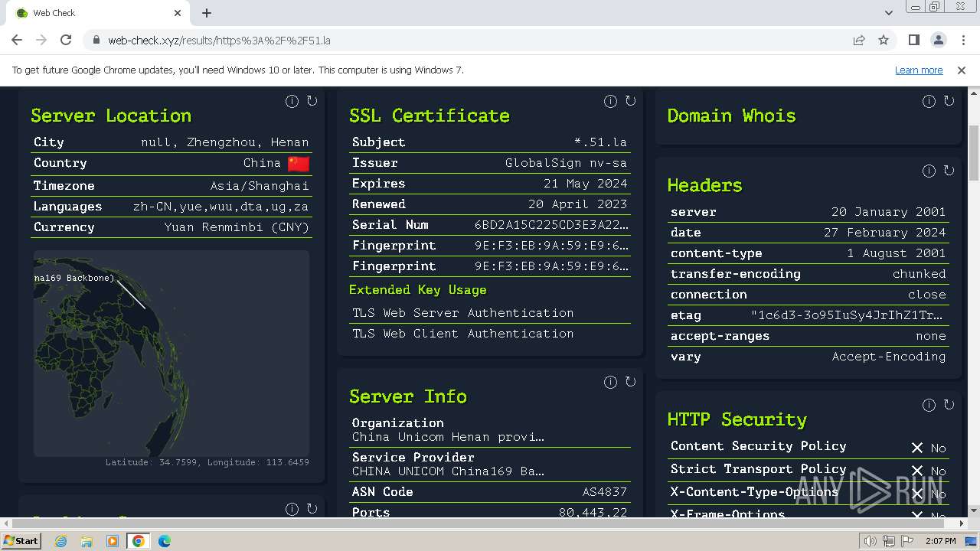This screenshot has height=551, width=980.
Task: Click the Latitude Longitude coordinates text
Action: [x=207, y=462]
